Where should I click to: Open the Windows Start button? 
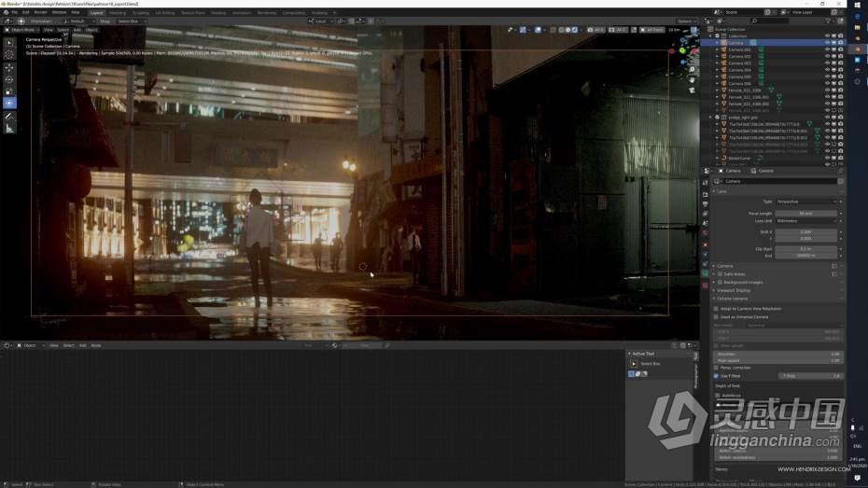(858, 5)
